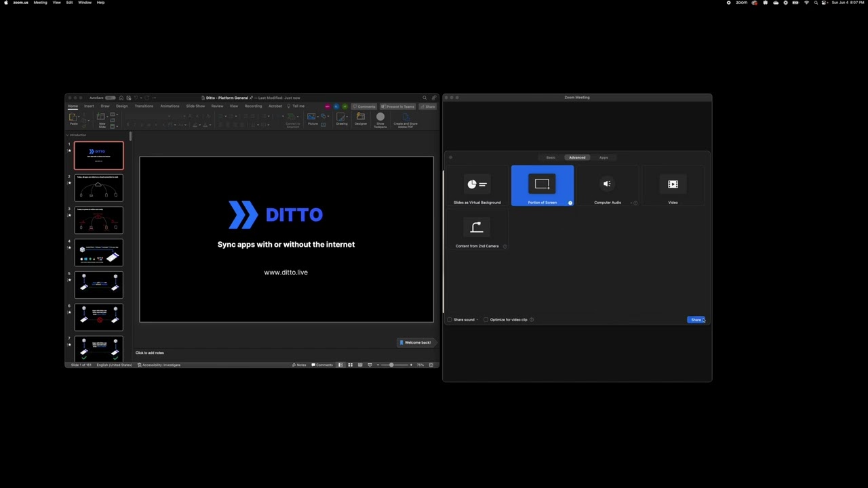Open Meeting menu in macOS menu bar

click(x=41, y=3)
